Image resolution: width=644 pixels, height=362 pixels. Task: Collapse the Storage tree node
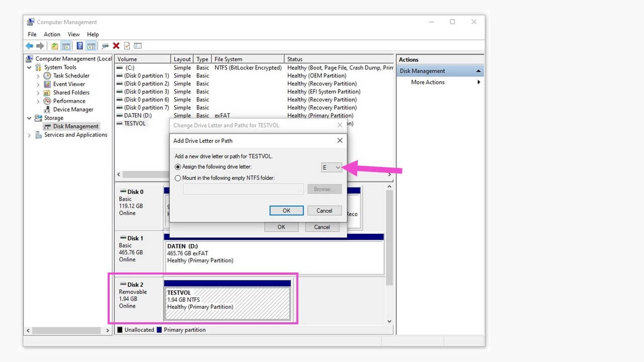29,118
